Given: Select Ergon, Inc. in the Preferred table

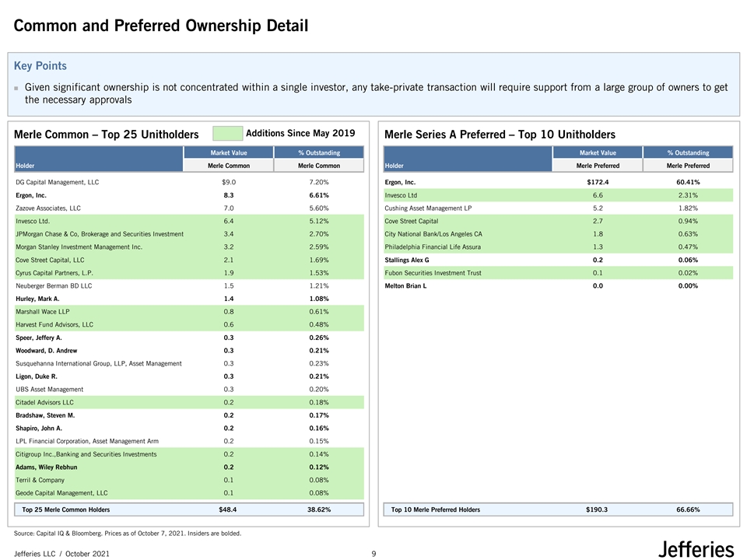Looking at the screenshot, I should 400,182.
